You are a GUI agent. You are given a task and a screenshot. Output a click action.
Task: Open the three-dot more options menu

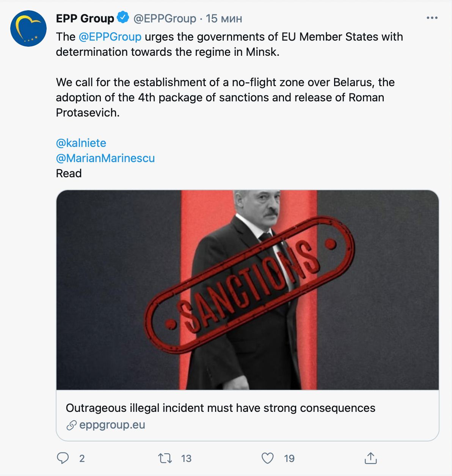432,18
